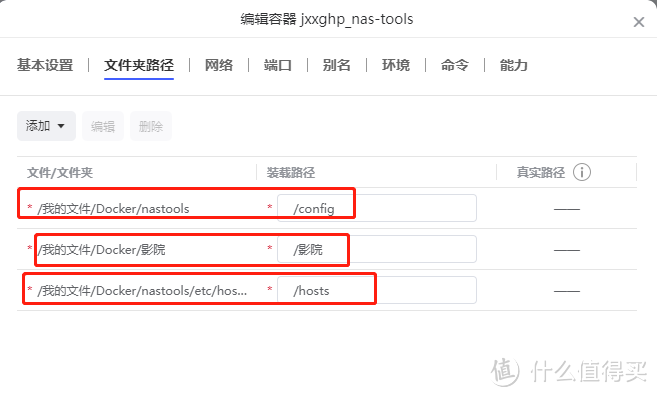657x397 pixels.
Task: Select the /我的文件/Docker/影院 folder entry
Action: point(101,249)
